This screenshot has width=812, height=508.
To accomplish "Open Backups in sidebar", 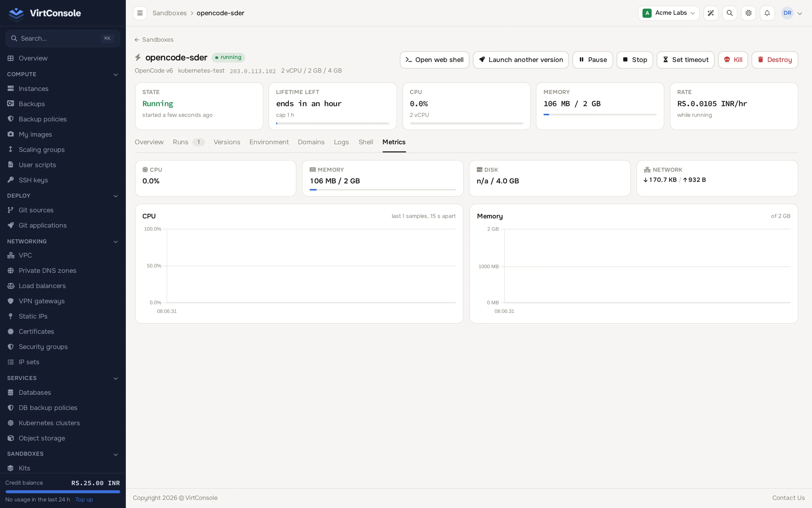I will pyautogui.click(x=63, y=104).
